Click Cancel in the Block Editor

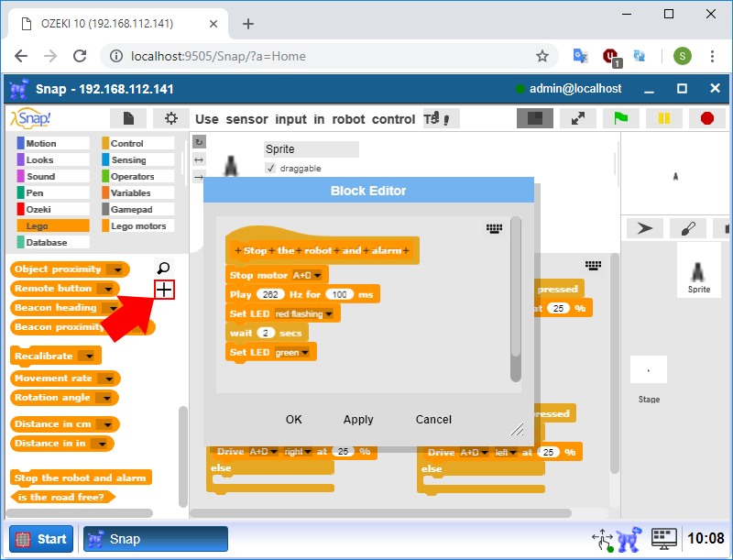[x=433, y=419]
